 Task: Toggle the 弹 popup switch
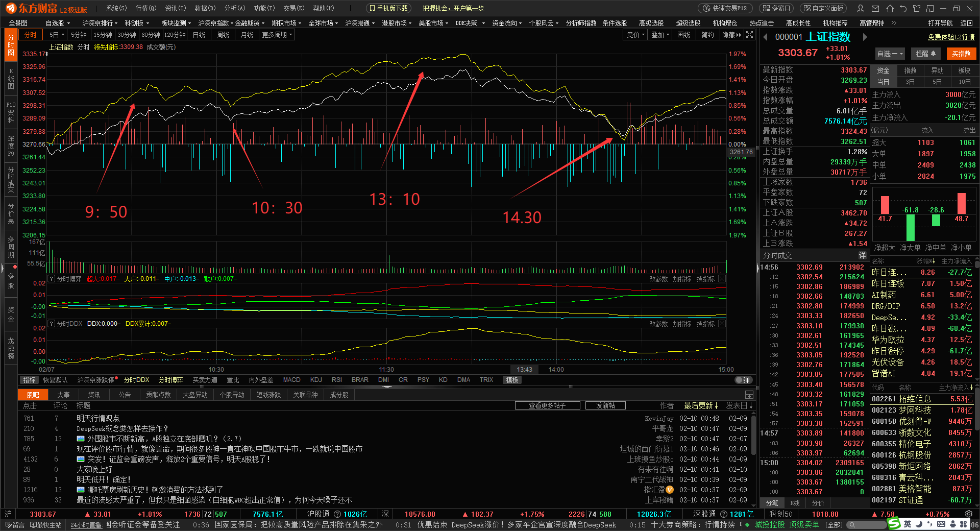coord(743,380)
